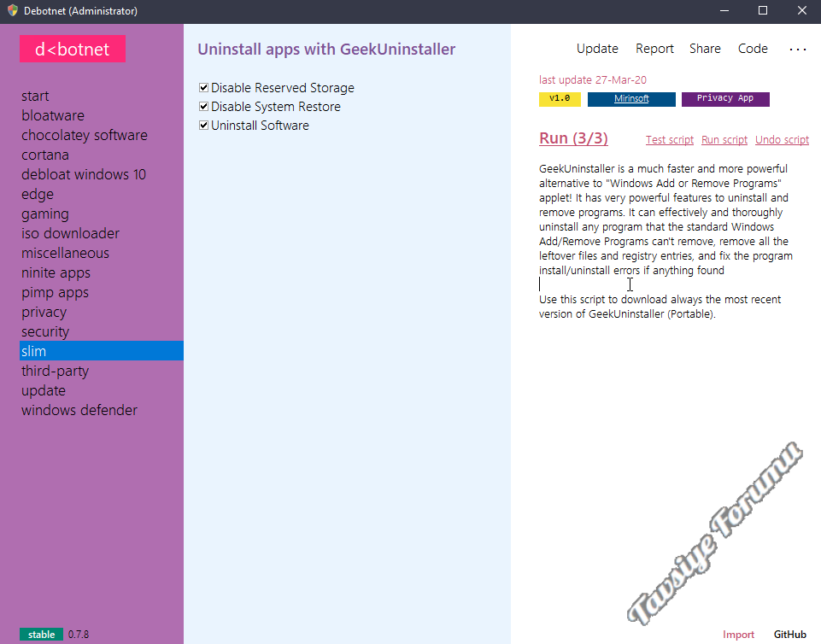Click the stable channel badge
This screenshot has height=644, width=821.
[41, 635]
